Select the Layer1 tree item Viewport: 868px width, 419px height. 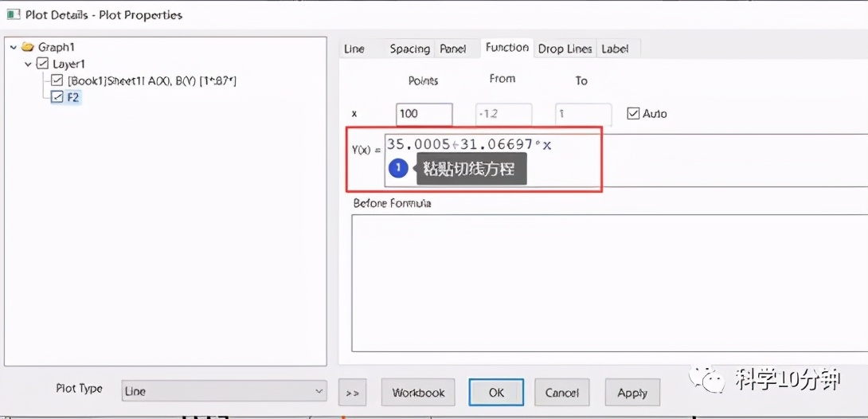[68, 64]
